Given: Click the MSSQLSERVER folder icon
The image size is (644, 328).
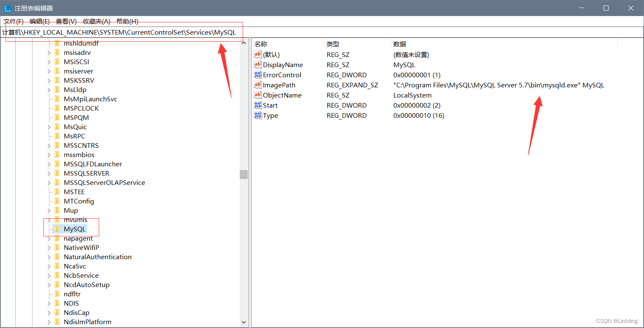Looking at the screenshot, I should 57,173.
